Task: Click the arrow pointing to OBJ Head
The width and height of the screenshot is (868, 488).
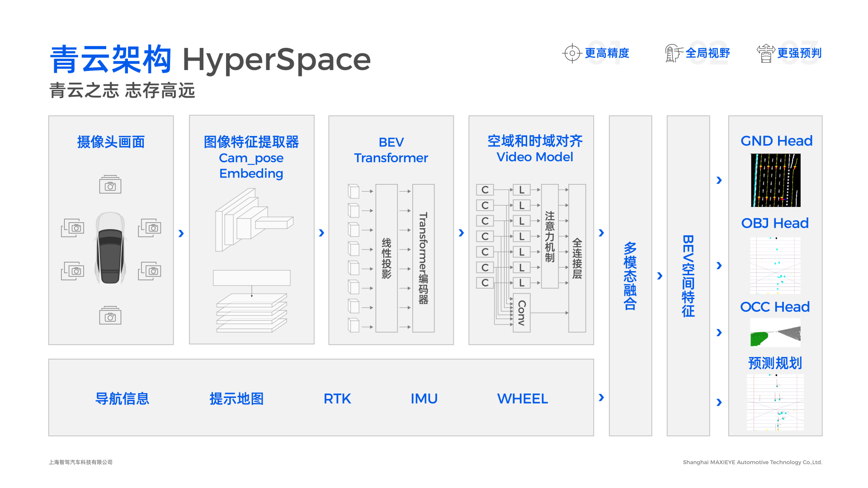Action: [x=719, y=265]
